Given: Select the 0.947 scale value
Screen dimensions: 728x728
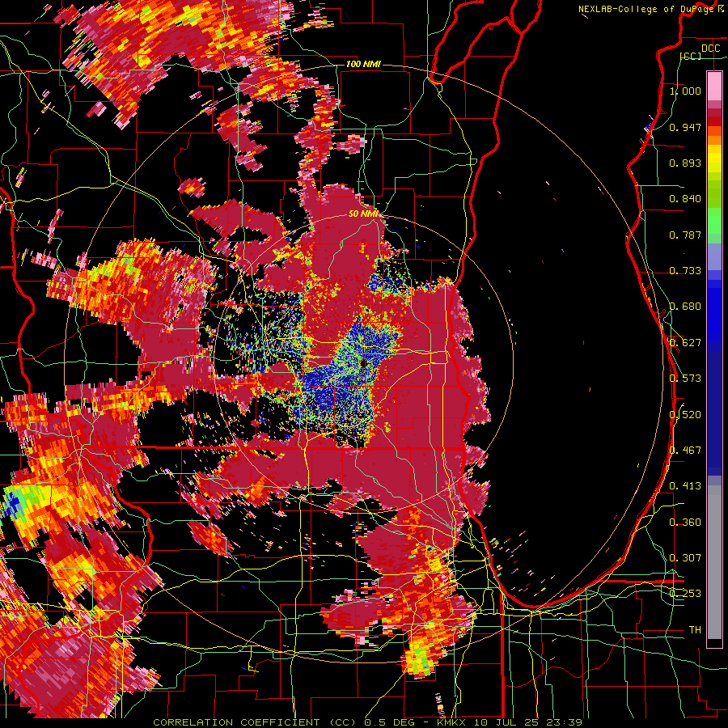Looking at the screenshot, I should tap(685, 127).
